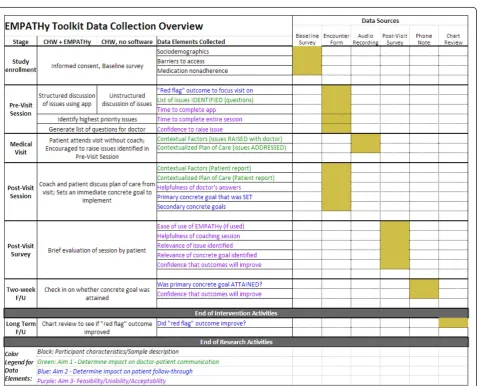
Task: Click Patient attends visit without coach description
Action: tap(97, 148)
